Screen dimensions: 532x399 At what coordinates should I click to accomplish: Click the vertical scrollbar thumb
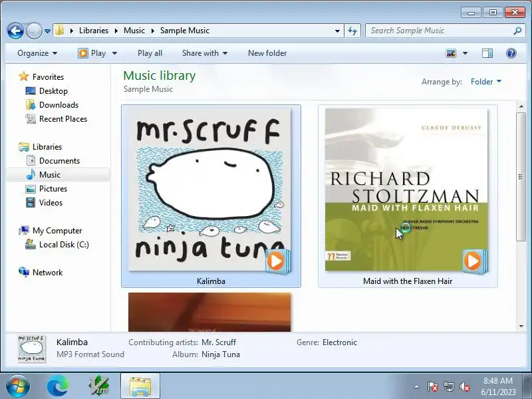pos(521,176)
